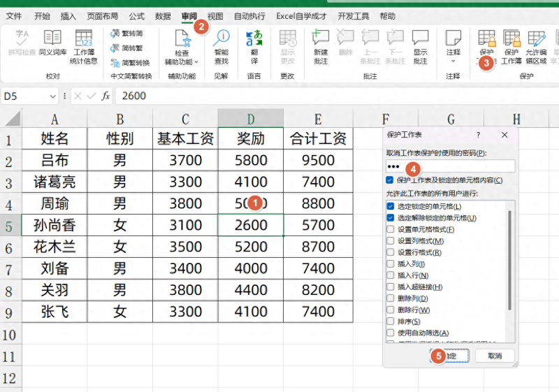Click the dialog help question mark
The image size is (559, 392).
(x=478, y=135)
